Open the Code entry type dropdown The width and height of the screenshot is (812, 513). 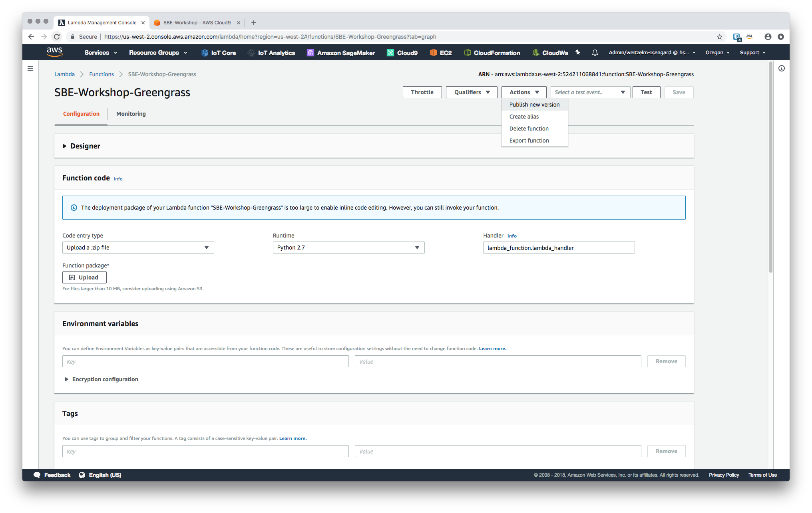click(138, 248)
